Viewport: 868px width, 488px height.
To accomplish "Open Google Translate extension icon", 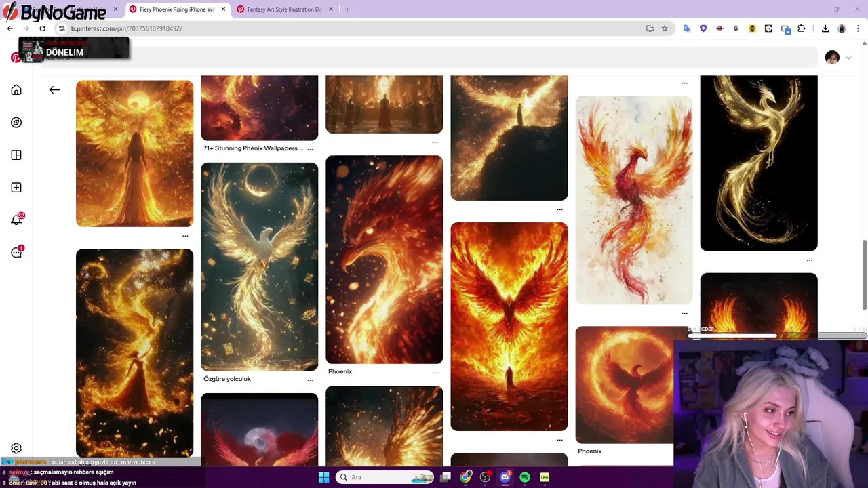I will (687, 28).
